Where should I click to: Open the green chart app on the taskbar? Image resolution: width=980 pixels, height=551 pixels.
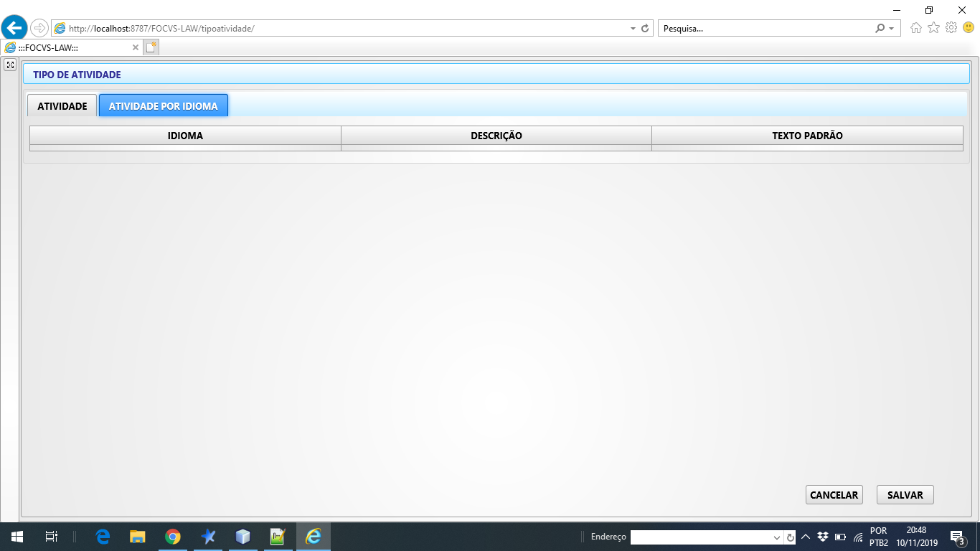pyautogui.click(x=278, y=537)
